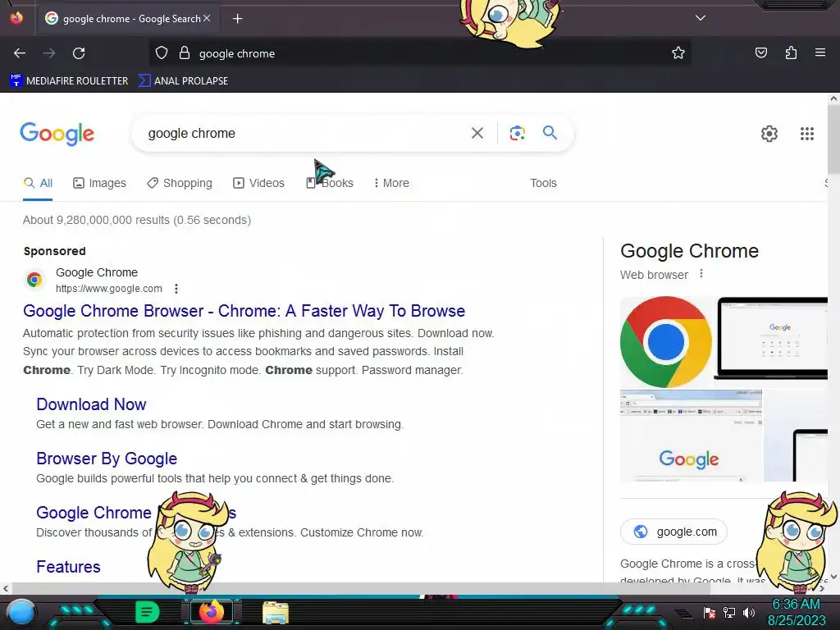The width and height of the screenshot is (840, 630).
Task: Click the padlock site info icon
Action: click(x=185, y=53)
